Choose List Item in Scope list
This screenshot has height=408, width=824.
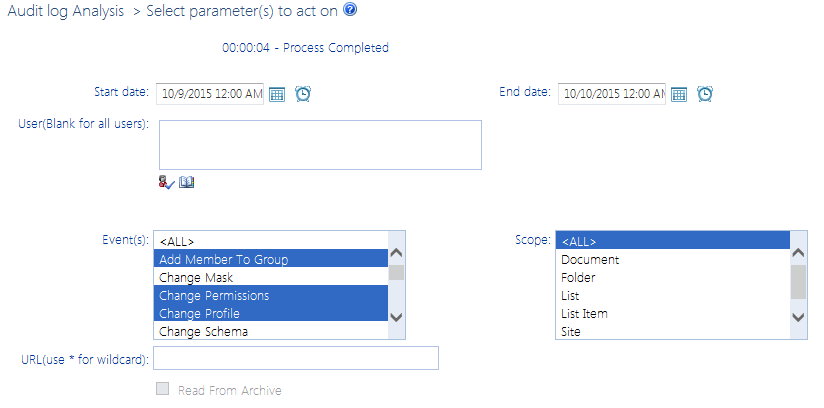coord(585,314)
